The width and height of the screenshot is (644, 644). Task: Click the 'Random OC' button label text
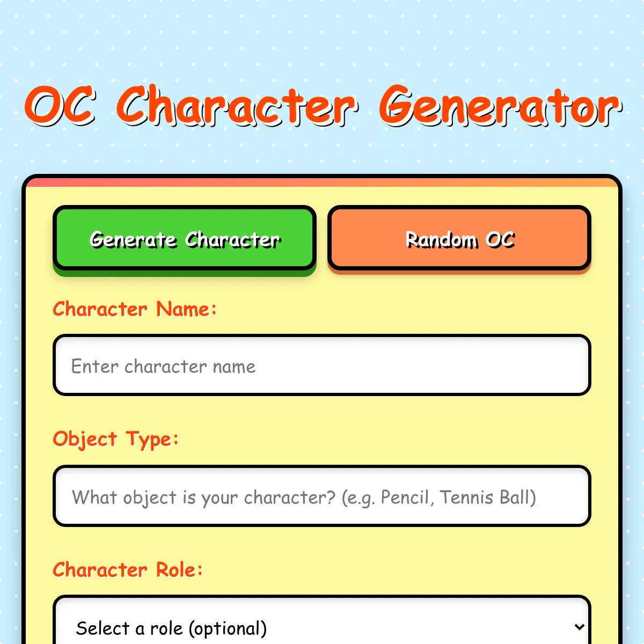click(x=460, y=239)
